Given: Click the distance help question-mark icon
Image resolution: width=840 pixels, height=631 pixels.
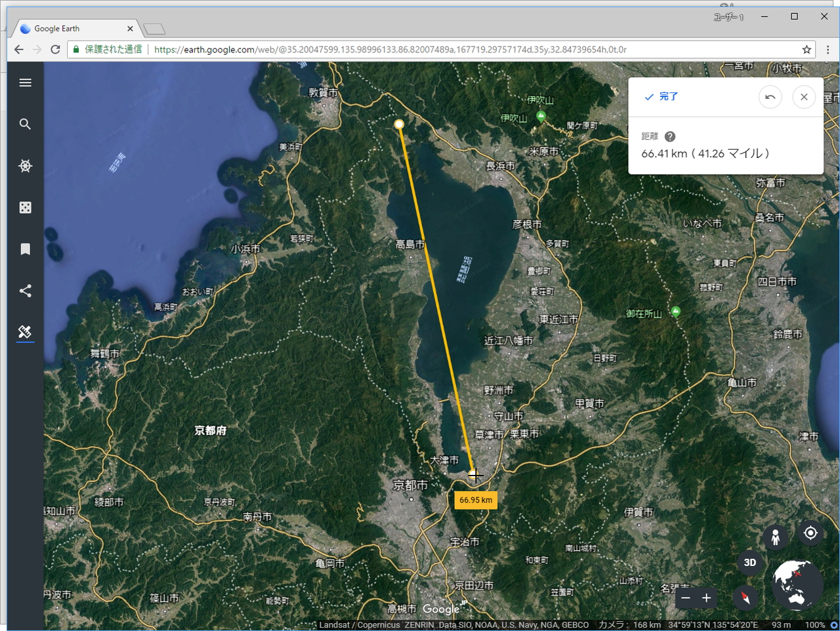Looking at the screenshot, I should click(x=669, y=136).
